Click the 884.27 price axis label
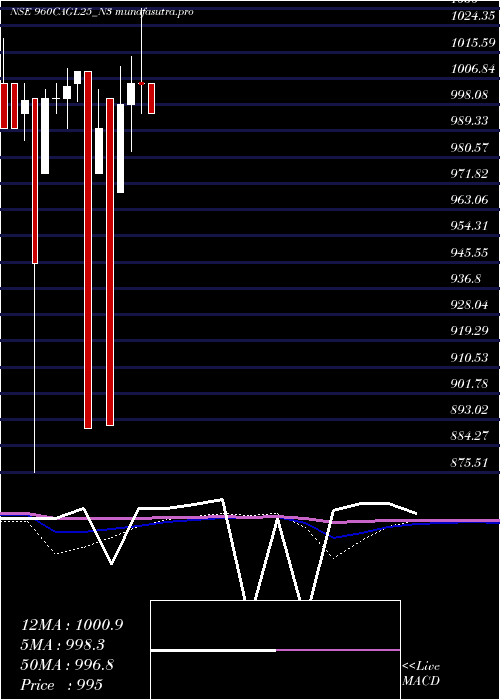Screen dimensions: 500x700 (469, 436)
